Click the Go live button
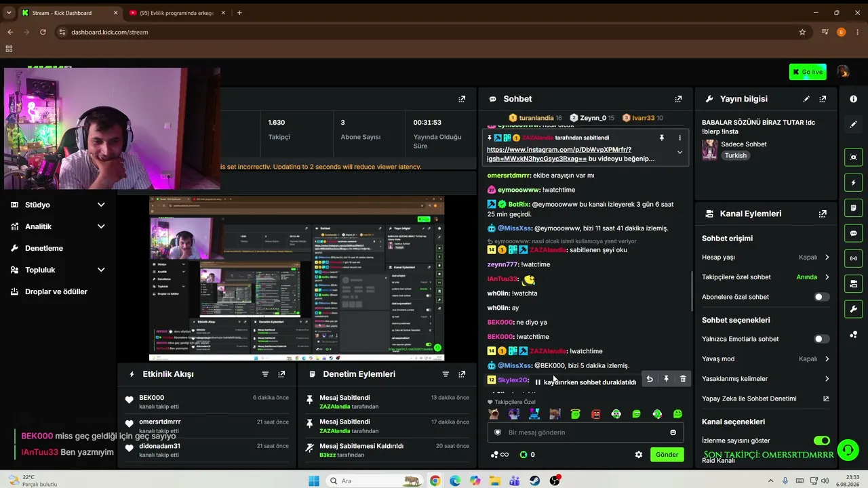Image resolution: width=868 pixels, height=488 pixels. coord(808,72)
